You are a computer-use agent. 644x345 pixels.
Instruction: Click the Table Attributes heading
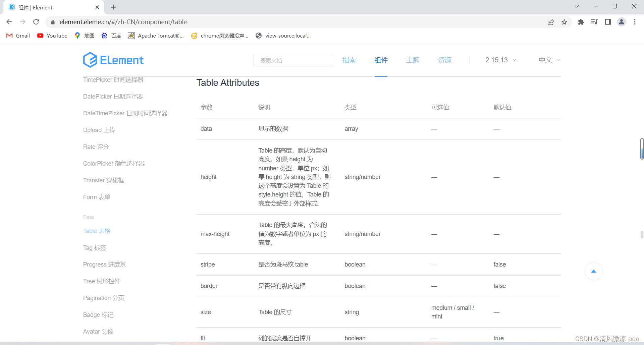pos(228,83)
